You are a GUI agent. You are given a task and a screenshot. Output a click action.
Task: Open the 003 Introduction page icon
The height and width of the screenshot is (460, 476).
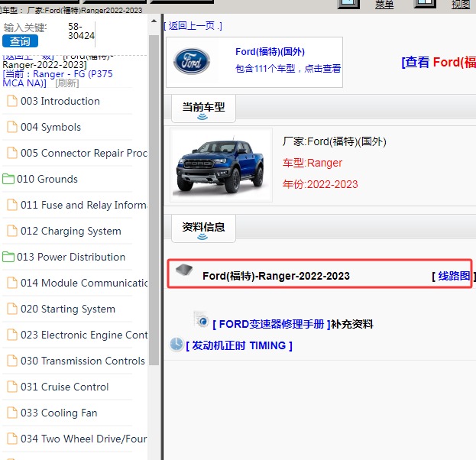pos(12,101)
